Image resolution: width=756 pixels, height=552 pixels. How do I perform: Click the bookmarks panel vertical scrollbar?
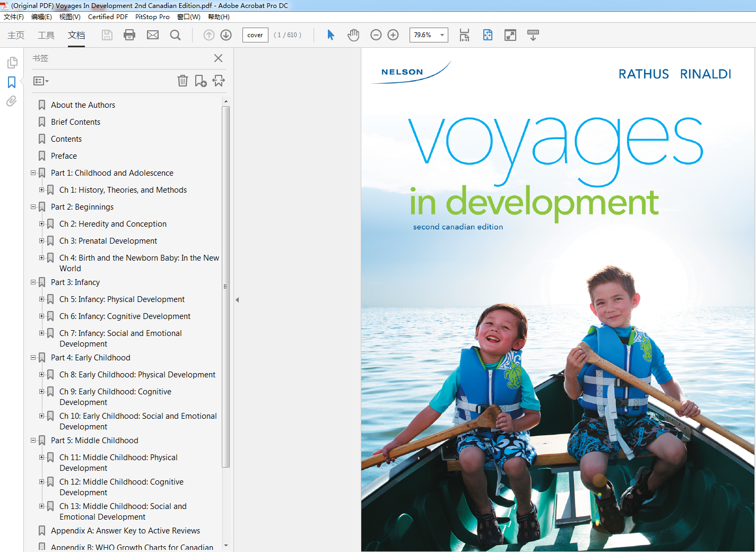(226, 287)
